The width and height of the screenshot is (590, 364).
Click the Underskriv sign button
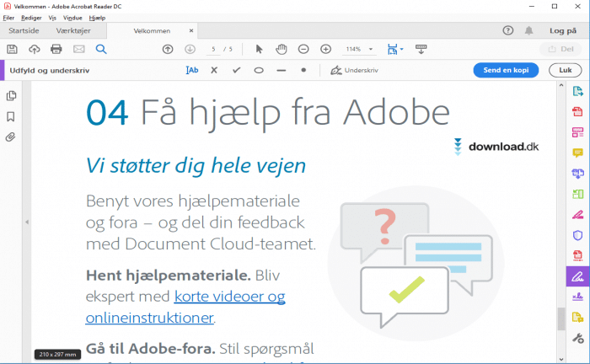[354, 70]
